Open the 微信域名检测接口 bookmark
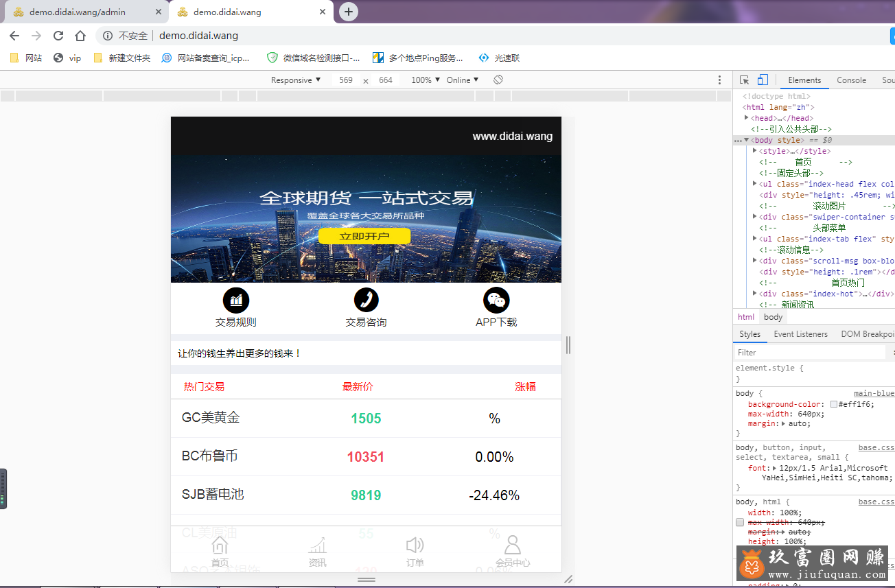895x588 pixels. 314,58
